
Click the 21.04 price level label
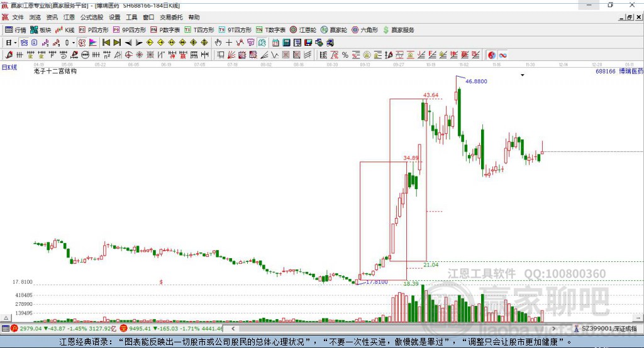[431, 264]
